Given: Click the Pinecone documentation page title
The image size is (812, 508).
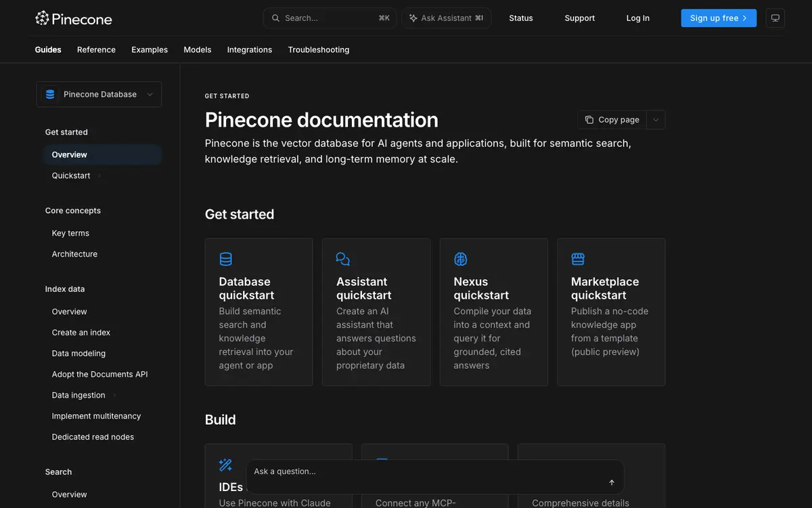Looking at the screenshot, I should 321,120.
